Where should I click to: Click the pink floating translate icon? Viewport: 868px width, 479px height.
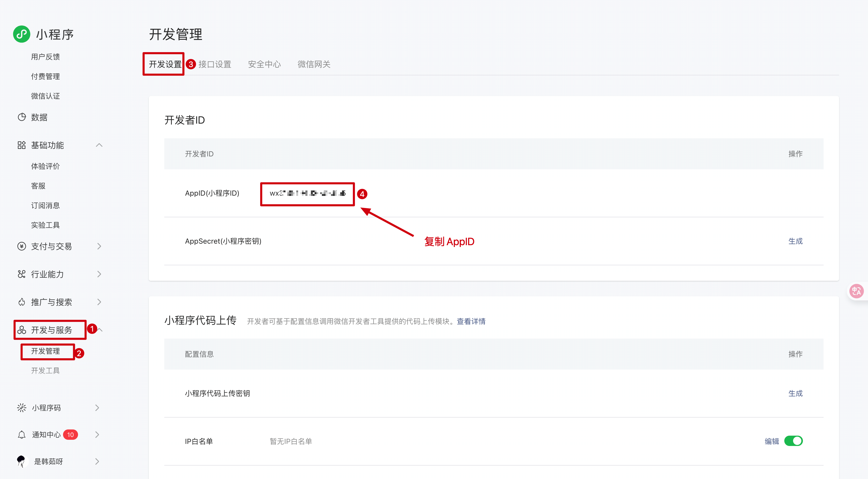pyautogui.click(x=856, y=291)
